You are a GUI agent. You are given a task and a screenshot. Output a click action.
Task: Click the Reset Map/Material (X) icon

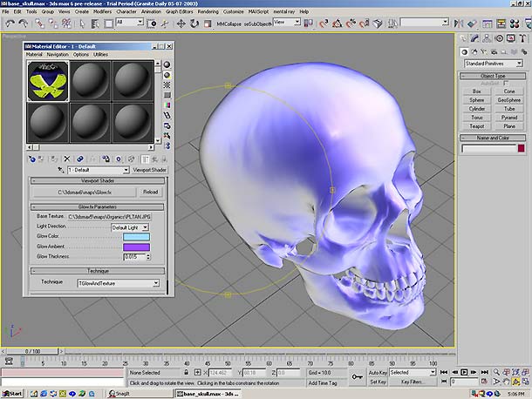point(68,159)
